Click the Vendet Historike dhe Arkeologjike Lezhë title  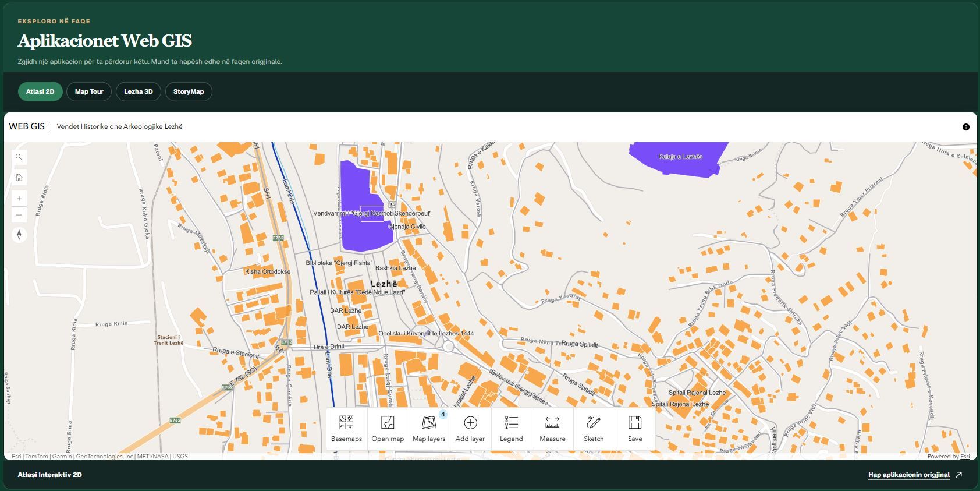(120, 126)
